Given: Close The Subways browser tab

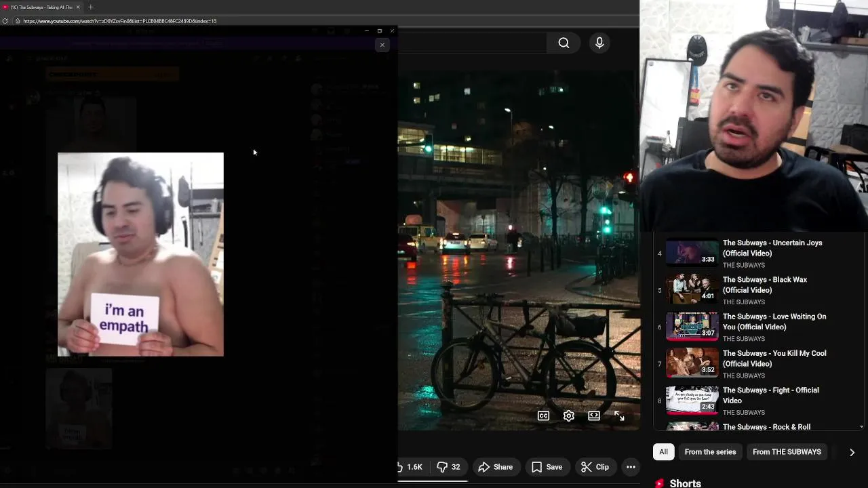Looking at the screenshot, I should (x=78, y=7).
